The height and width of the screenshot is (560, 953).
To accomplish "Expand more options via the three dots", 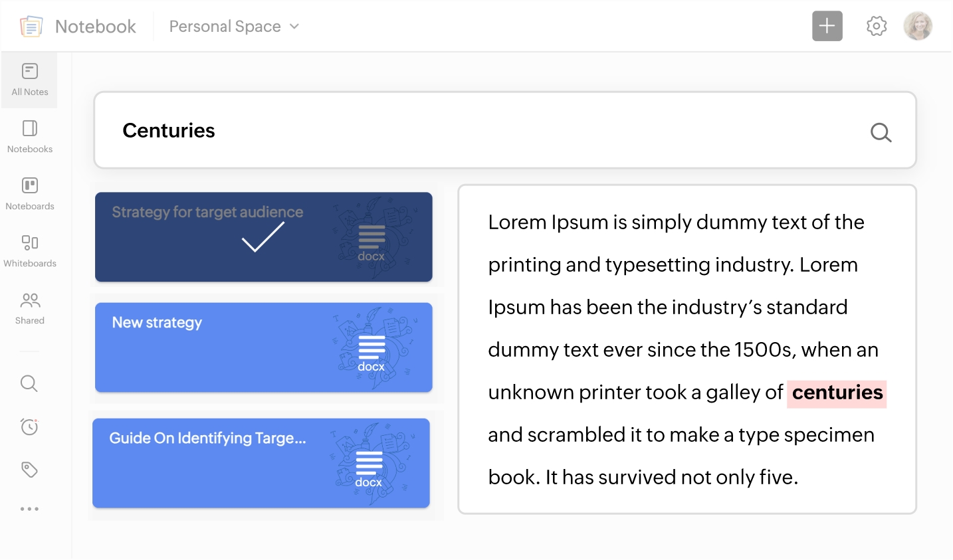I will (x=29, y=509).
